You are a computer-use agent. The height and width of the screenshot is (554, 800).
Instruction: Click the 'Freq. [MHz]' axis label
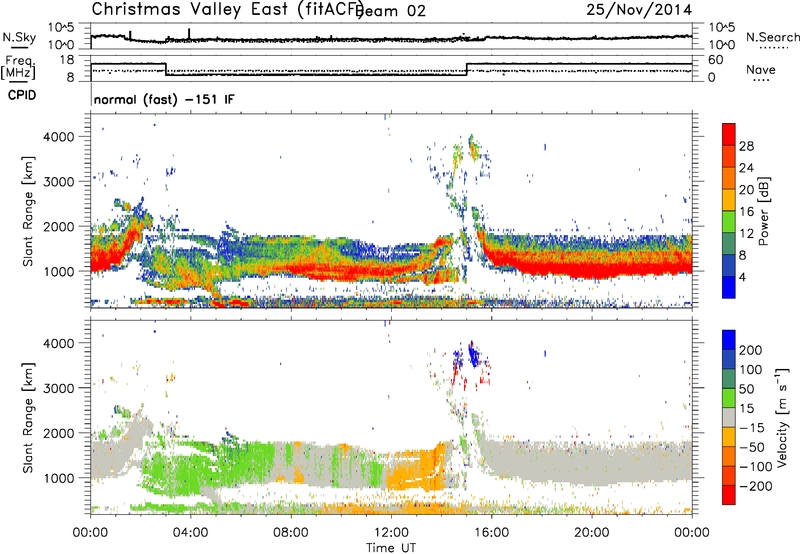[18, 68]
